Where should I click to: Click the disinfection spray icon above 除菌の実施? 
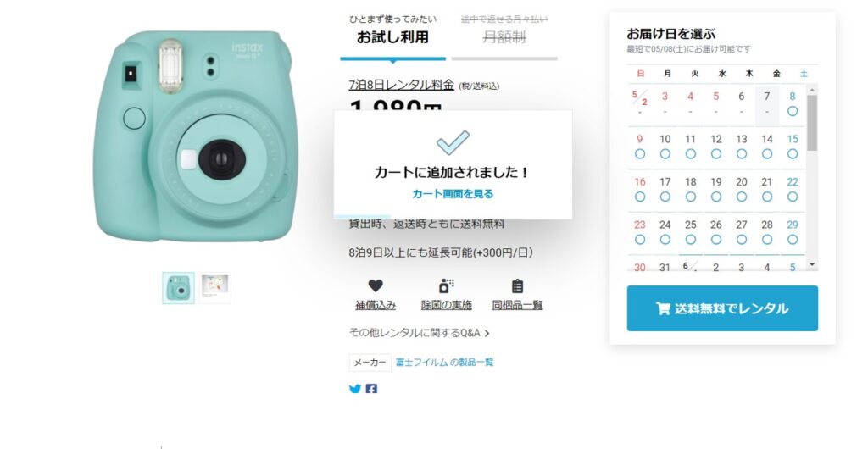point(446,285)
